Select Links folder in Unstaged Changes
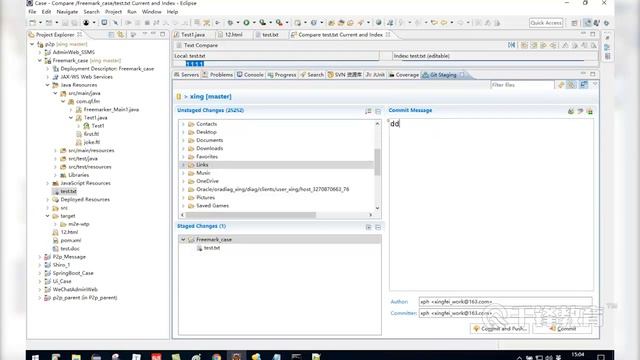The width and height of the screenshot is (640, 360). click(x=202, y=165)
